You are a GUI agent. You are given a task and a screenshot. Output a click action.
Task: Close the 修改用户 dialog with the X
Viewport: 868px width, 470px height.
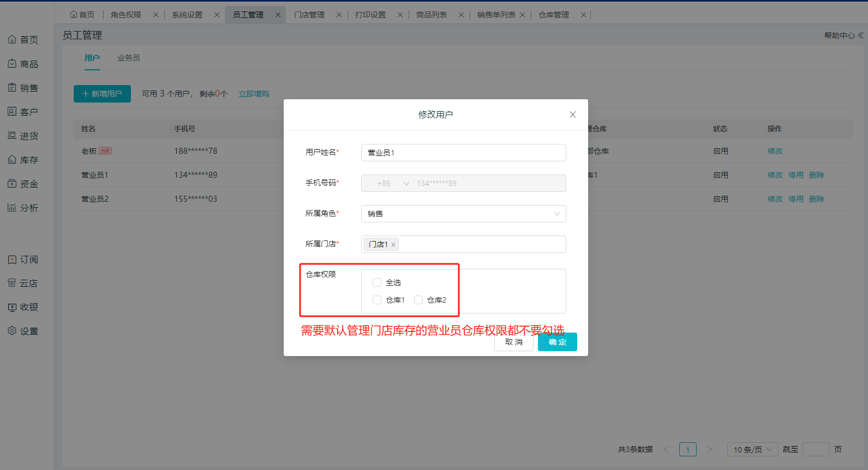573,115
